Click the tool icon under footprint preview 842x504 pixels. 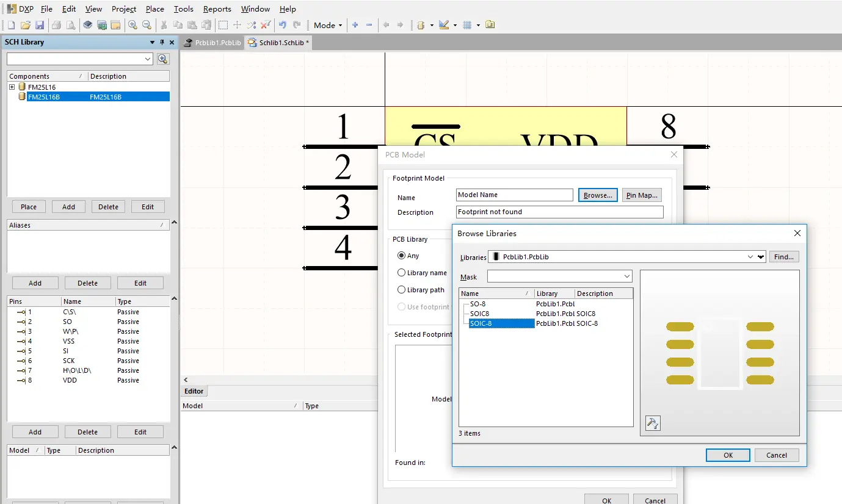point(653,423)
